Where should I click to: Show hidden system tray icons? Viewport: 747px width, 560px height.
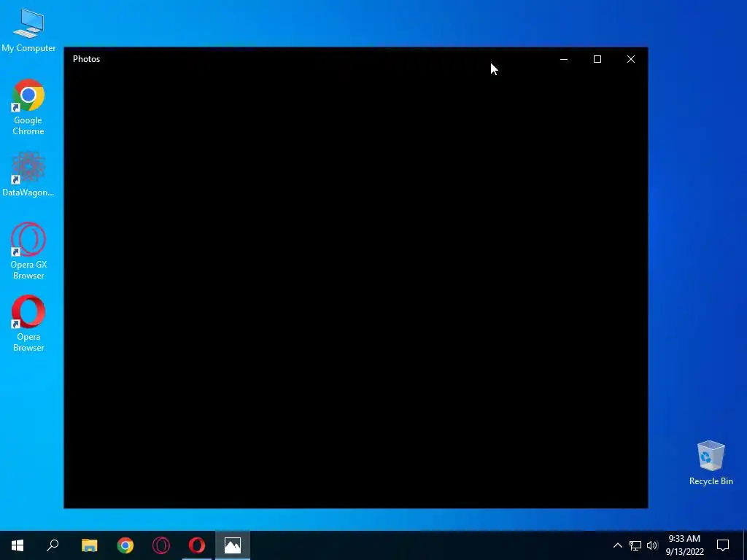click(617, 545)
